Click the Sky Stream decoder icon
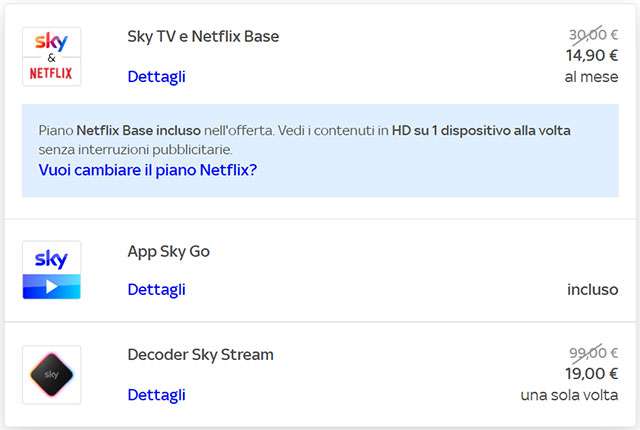 click(51, 375)
